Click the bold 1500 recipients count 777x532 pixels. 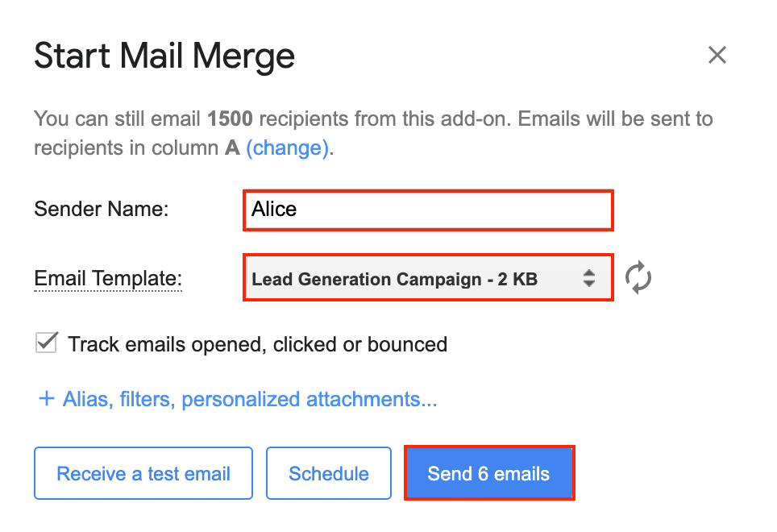pos(230,119)
